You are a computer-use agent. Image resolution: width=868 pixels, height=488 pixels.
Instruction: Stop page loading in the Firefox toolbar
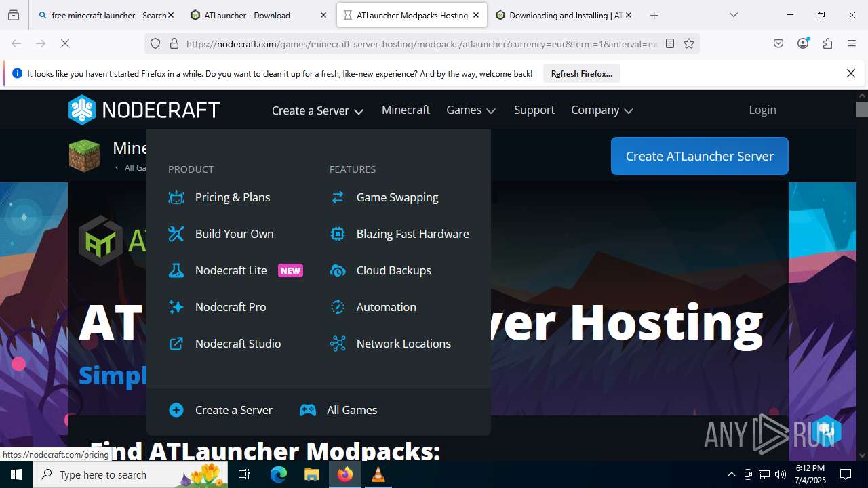tap(65, 43)
